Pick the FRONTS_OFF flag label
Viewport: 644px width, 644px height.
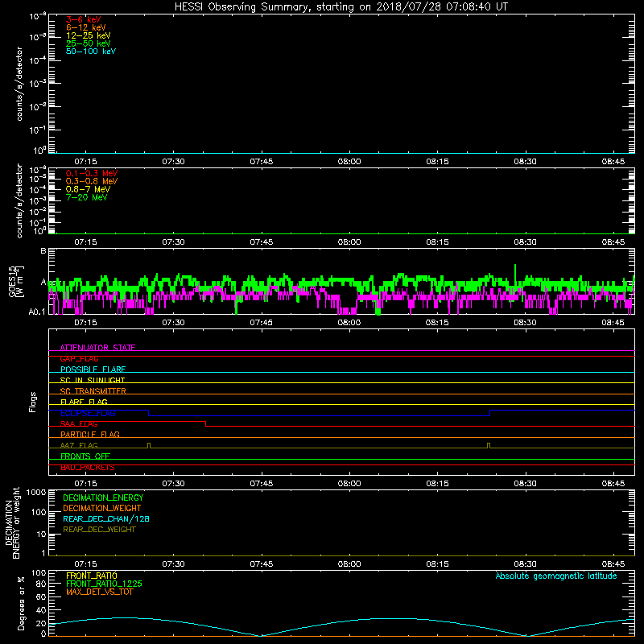click(x=85, y=456)
